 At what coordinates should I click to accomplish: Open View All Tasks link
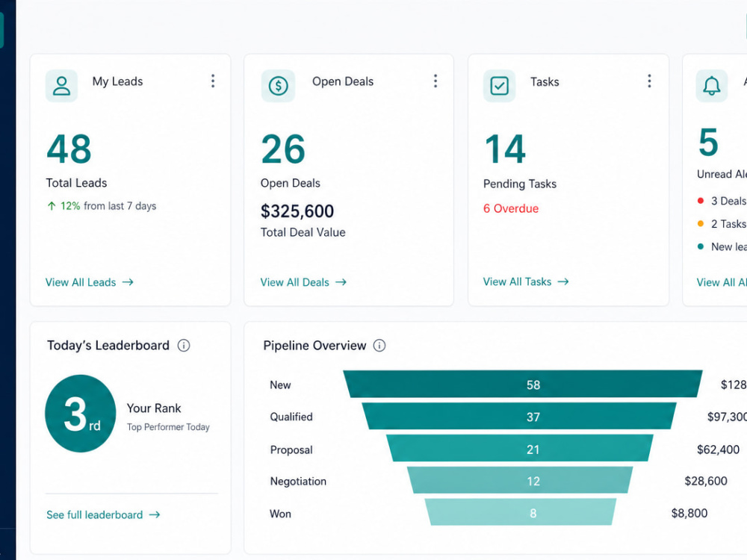[526, 281]
